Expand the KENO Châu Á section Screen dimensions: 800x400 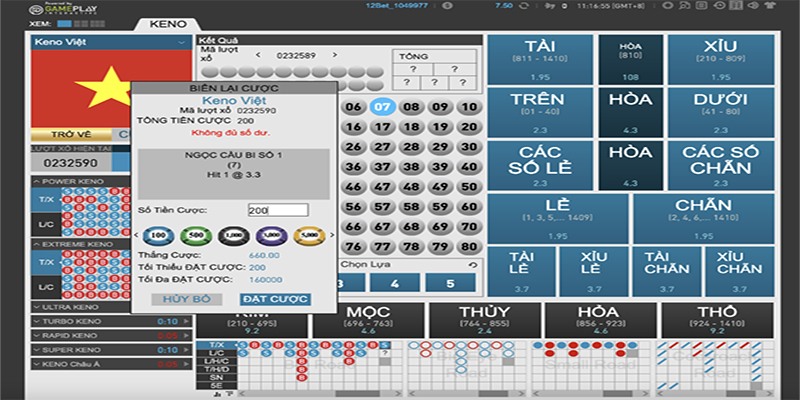pyautogui.click(x=37, y=364)
